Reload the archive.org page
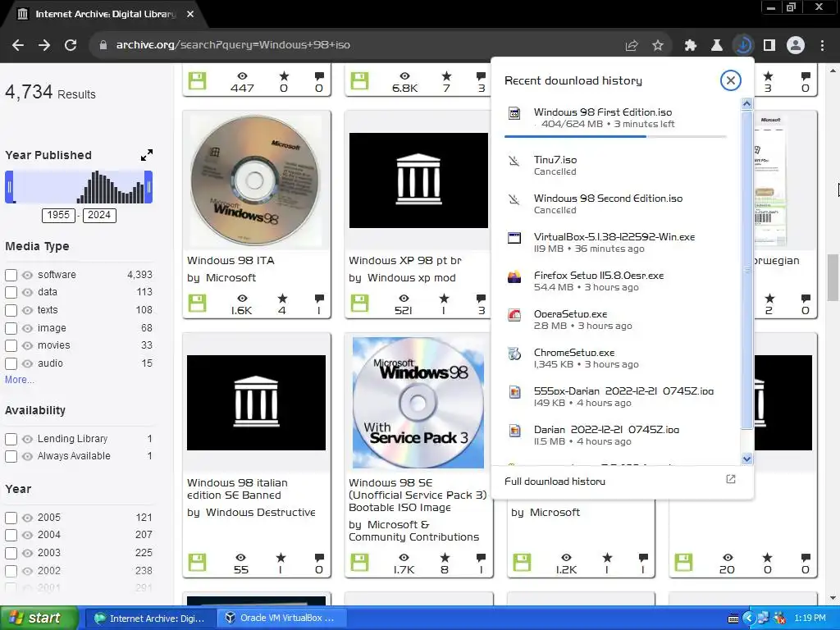The width and height of the screenshot is (840, 630). (x=71, y=45)
